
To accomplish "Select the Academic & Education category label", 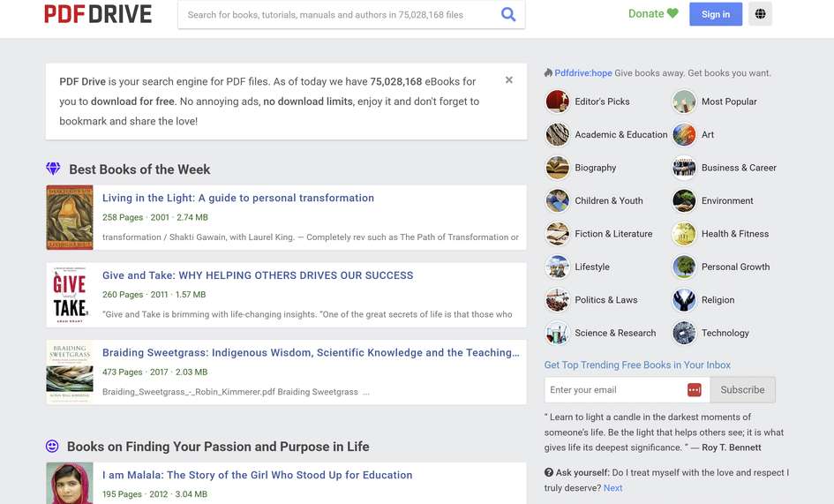I will 620,135.
